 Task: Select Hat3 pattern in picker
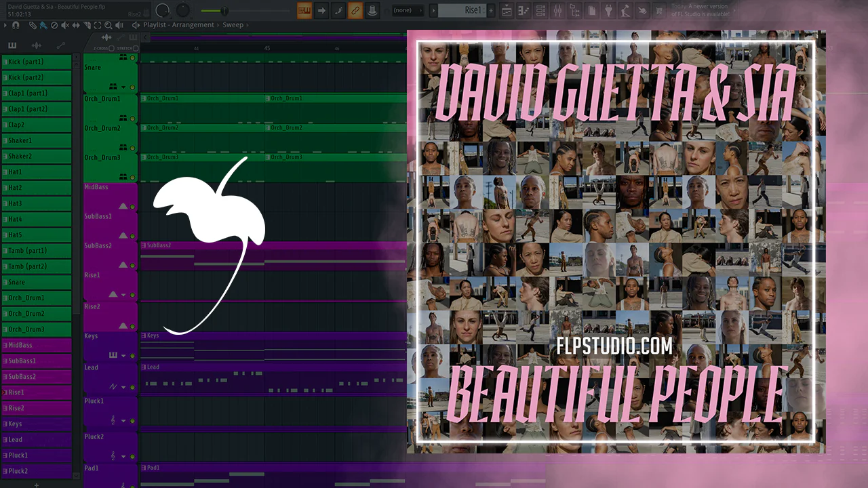coord(37,203)
